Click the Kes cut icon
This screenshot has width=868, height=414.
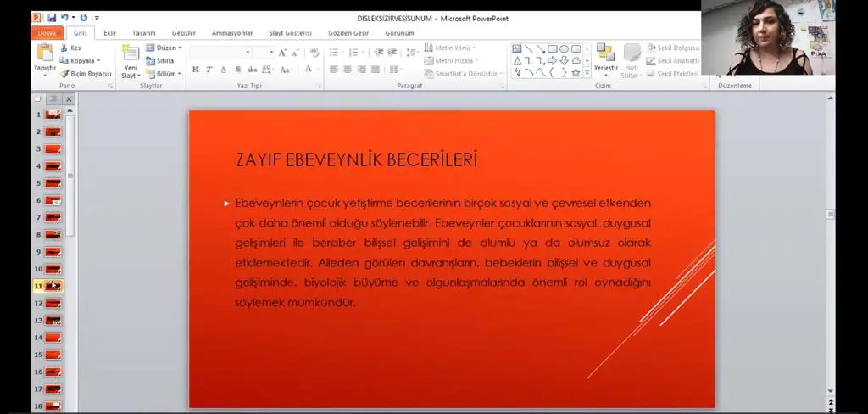click(x=70, y=48)
